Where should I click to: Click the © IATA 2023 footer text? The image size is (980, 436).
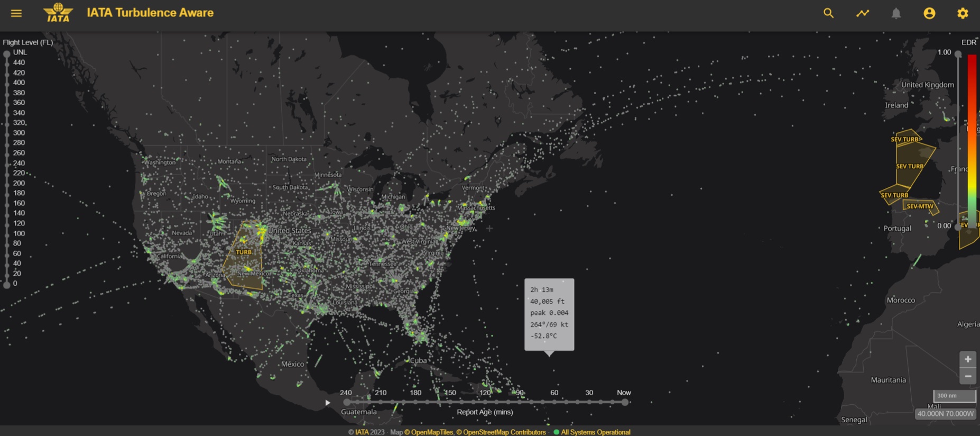pyautogui.click(x=366, y=432)
